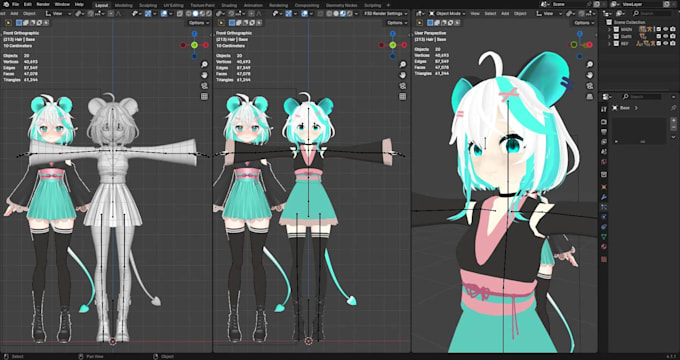The width and height of the screenshot is (680, 360).
Task: Click the pan hand icon in right viewport
Action: point(589,75)
